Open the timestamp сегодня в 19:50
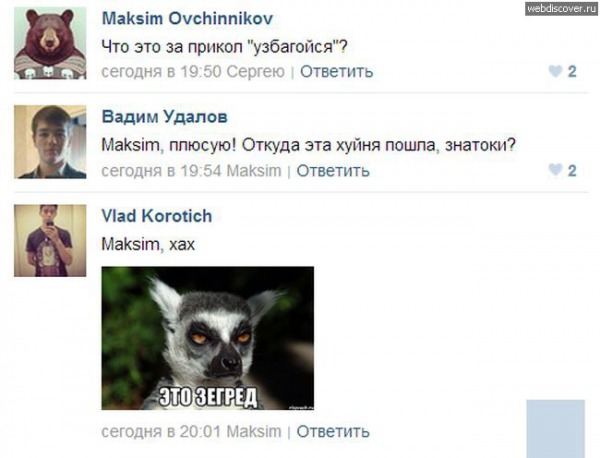600x458 pixels. 161,72
